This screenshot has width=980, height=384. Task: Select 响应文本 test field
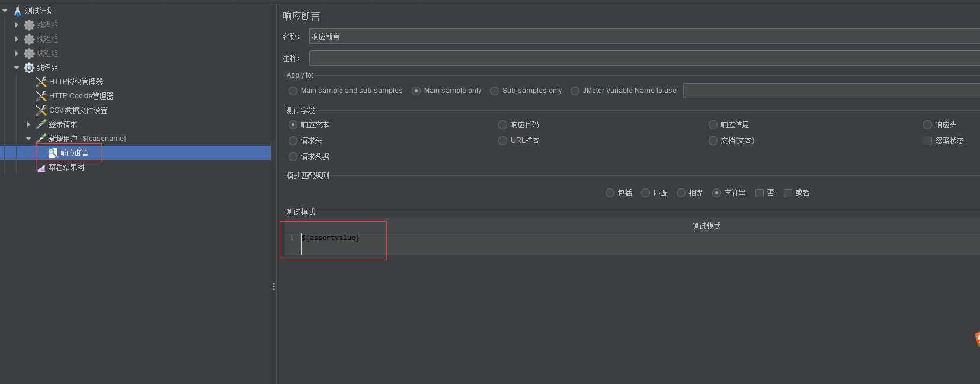[x=293, y=124]
